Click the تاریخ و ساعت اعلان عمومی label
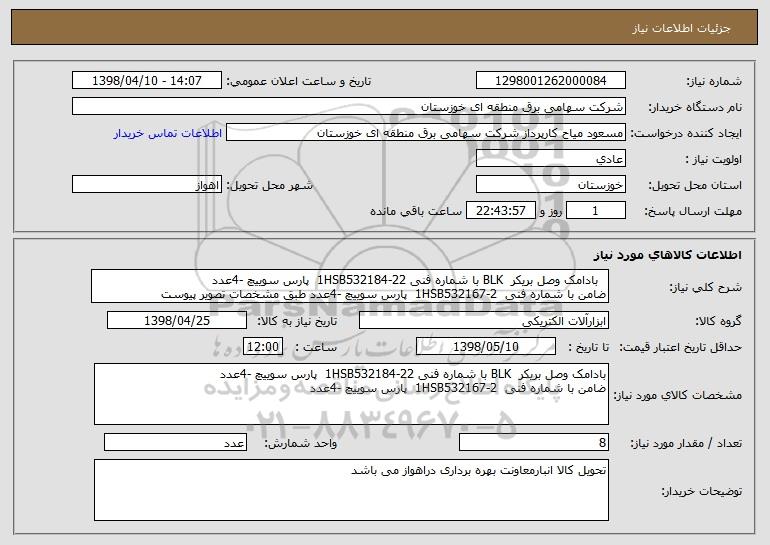The height and width of the screenshot is (545, 770). coord(299,82)
